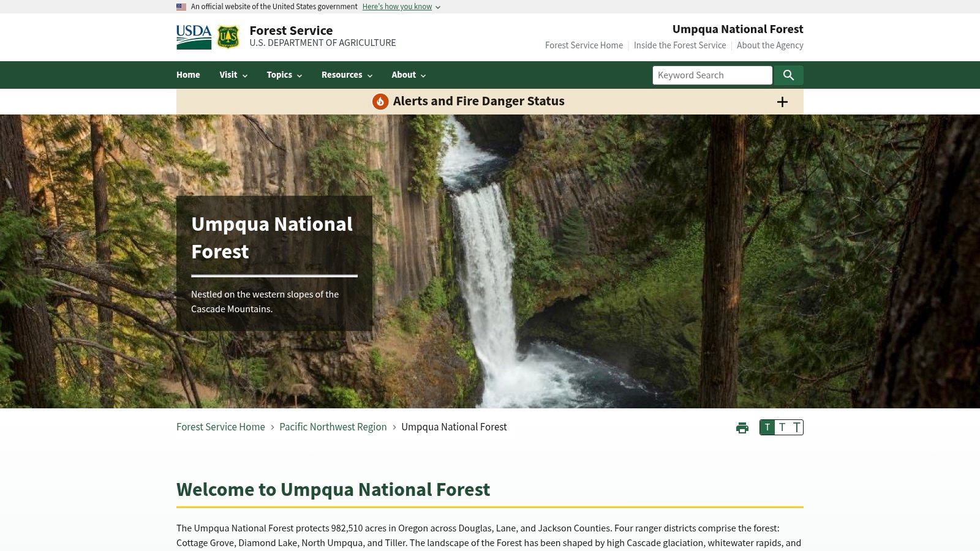Click the Pacific Northwest Region breadcrumb

pyautogui.click(x=333, y=427)
